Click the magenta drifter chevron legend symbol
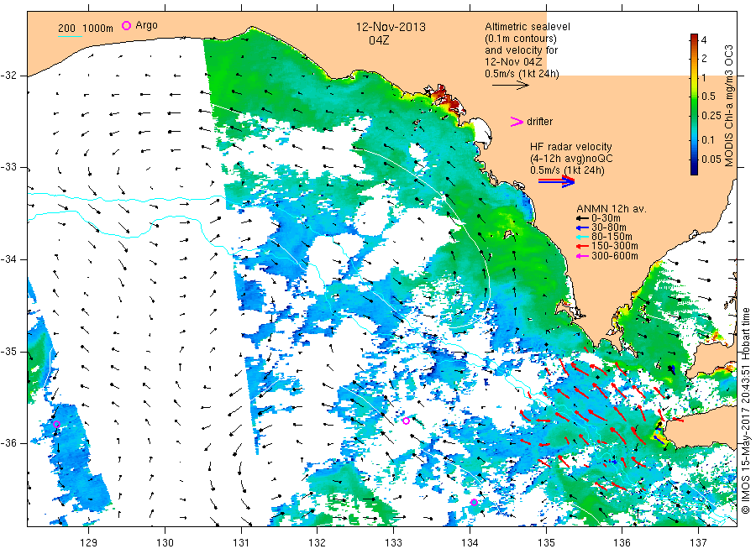 [517, 122]
